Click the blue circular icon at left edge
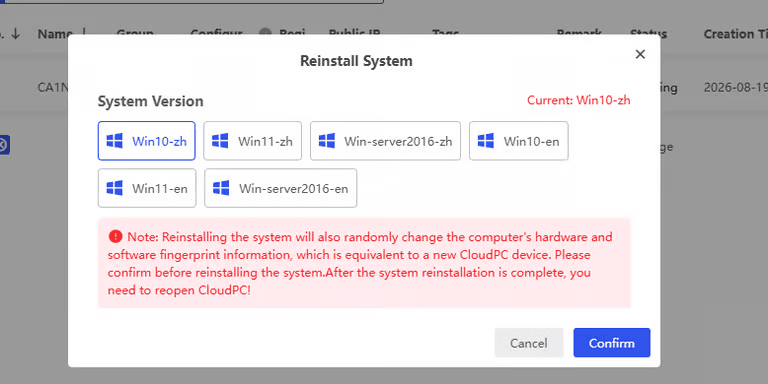768x384 pixels. tap(3, 145)
